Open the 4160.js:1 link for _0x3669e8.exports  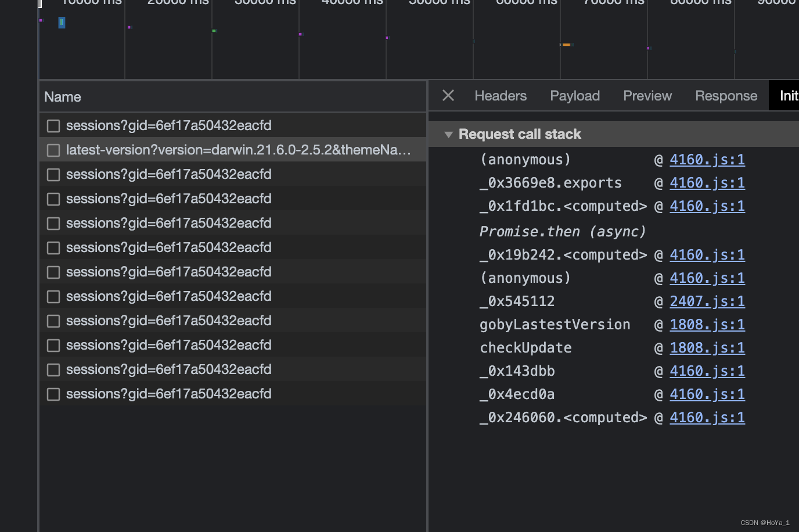click(x=707, y=183)
